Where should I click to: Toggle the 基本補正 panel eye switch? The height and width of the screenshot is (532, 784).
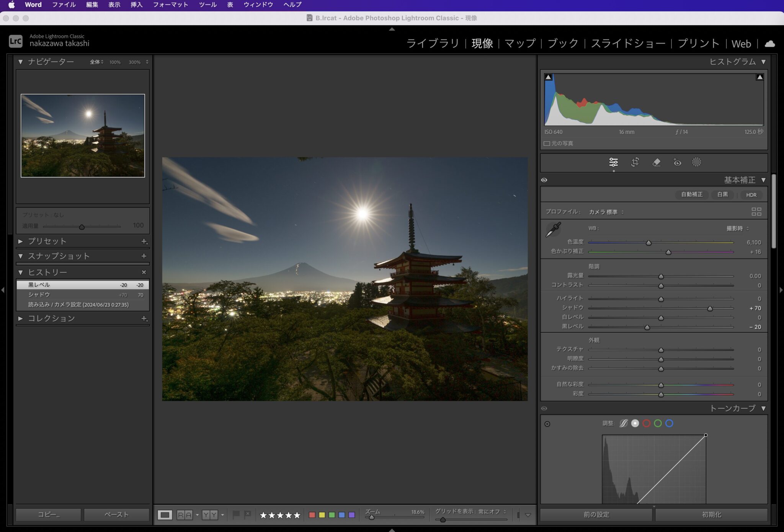click(x=544, y=180)
